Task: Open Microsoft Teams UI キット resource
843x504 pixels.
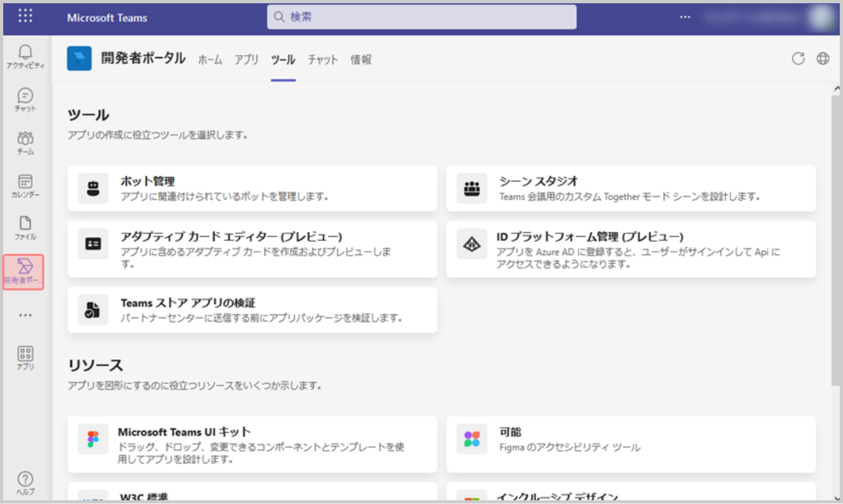Action: 252,444
